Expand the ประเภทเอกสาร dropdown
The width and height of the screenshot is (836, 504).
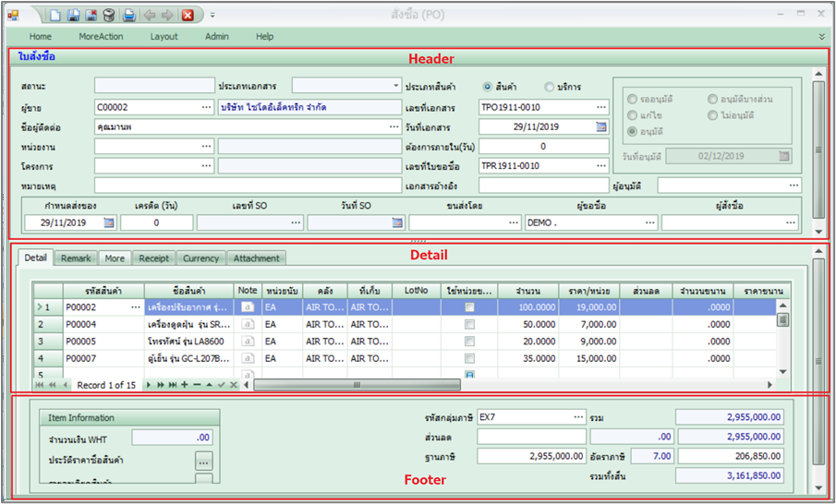point(394,86)
